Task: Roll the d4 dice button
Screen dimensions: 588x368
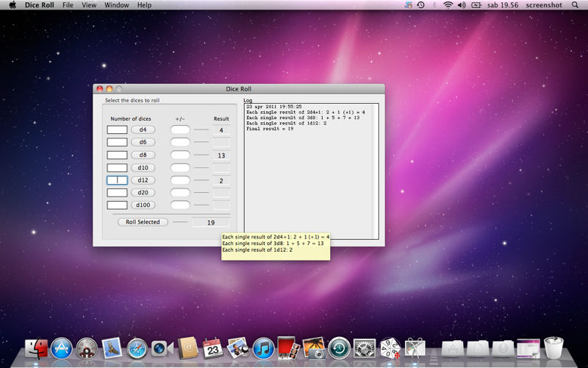Action: (x=143, y=130)
